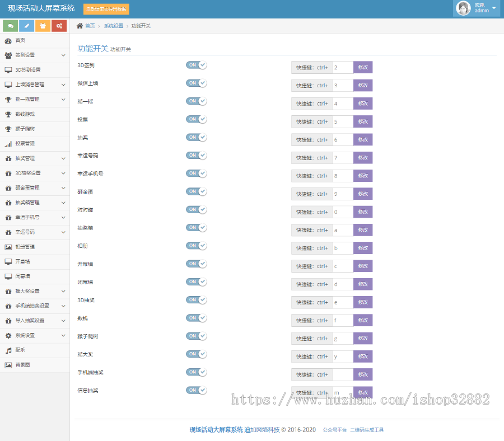This screenshot has height=441, width=504.
Task: Click 修改 for the 抽奖 shortcut
Action: 363,139
